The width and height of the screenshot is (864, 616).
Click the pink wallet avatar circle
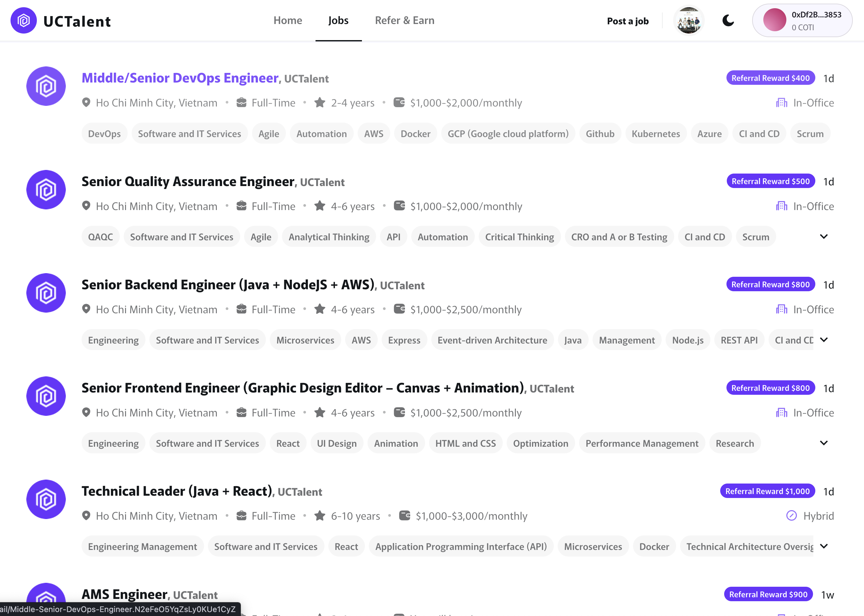(x=775, y=20)
